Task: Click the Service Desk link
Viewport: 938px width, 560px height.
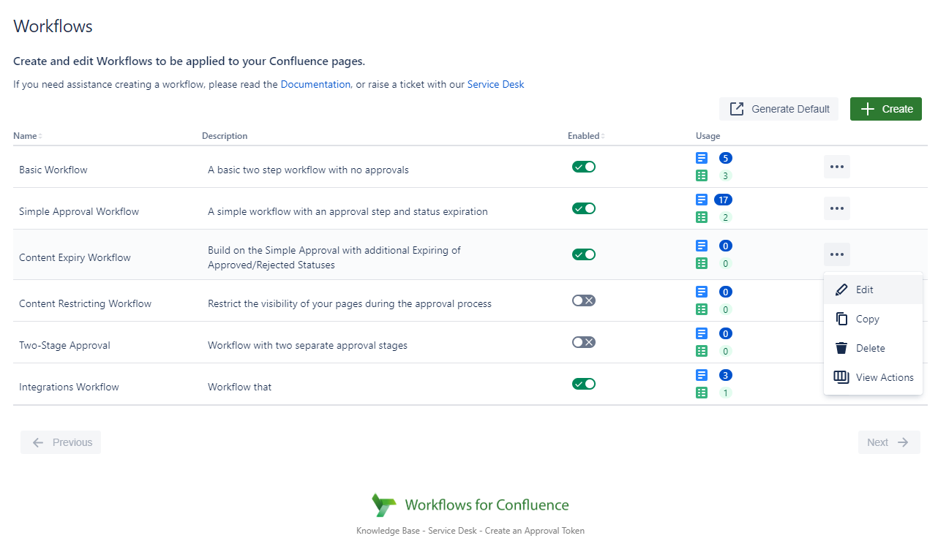Action: pyautogui.click(x=495, y=84)
